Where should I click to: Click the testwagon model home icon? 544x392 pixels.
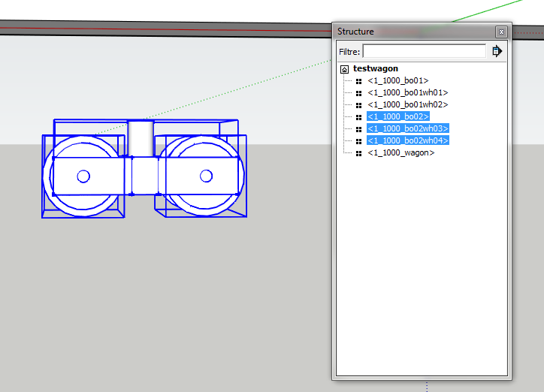tap(344, 69)
